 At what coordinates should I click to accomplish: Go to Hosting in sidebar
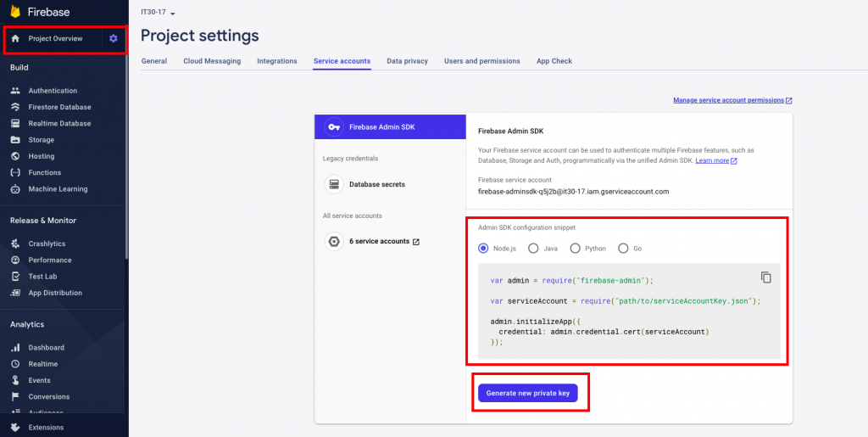tap(42, 156)
